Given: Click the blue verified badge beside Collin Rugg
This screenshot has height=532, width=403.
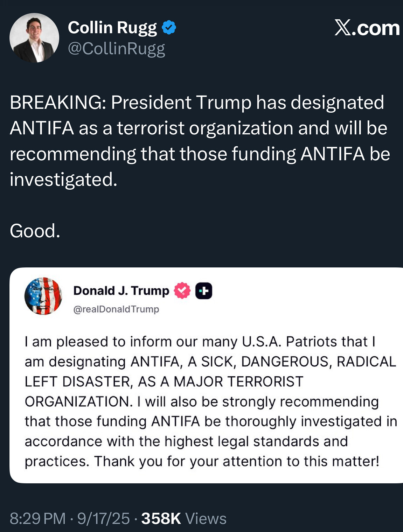Looking at the screenshot, I should click(169, 27).
